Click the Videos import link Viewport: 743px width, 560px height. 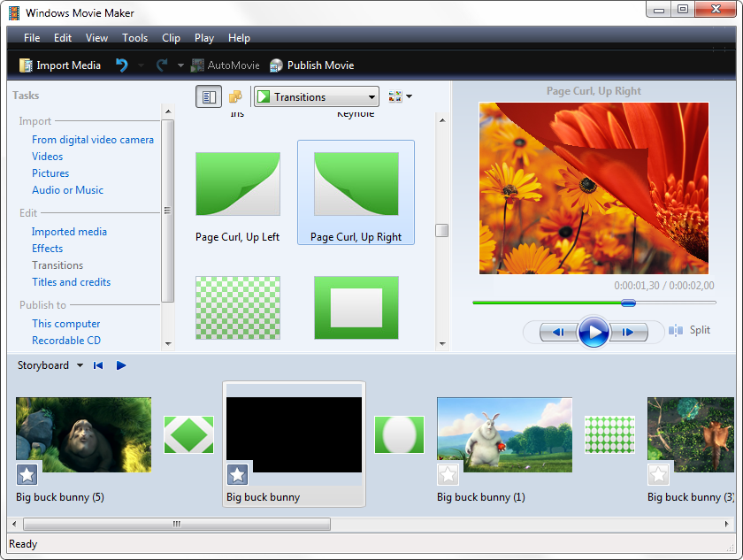pos(48,157)
